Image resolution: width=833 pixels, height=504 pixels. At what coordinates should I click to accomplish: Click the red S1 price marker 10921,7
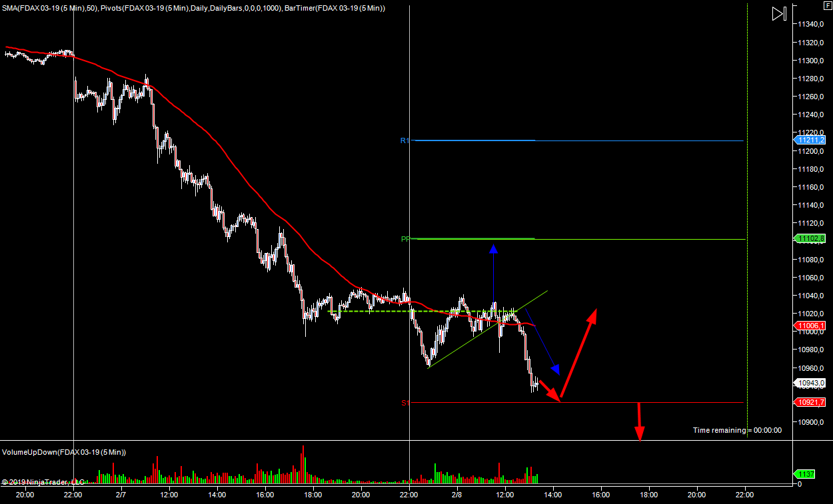click(810, 402)
